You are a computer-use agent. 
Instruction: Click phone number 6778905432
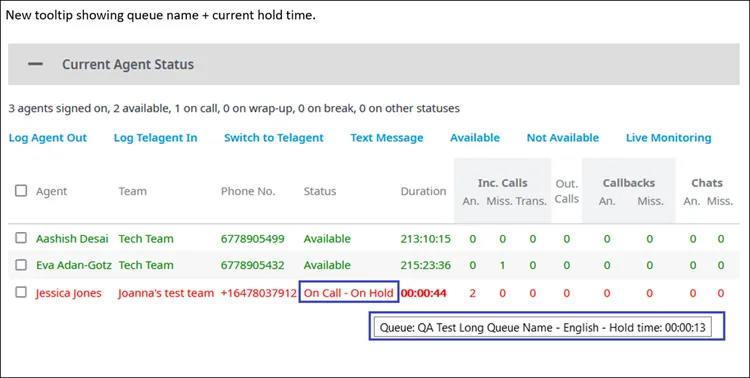point(253,265)
